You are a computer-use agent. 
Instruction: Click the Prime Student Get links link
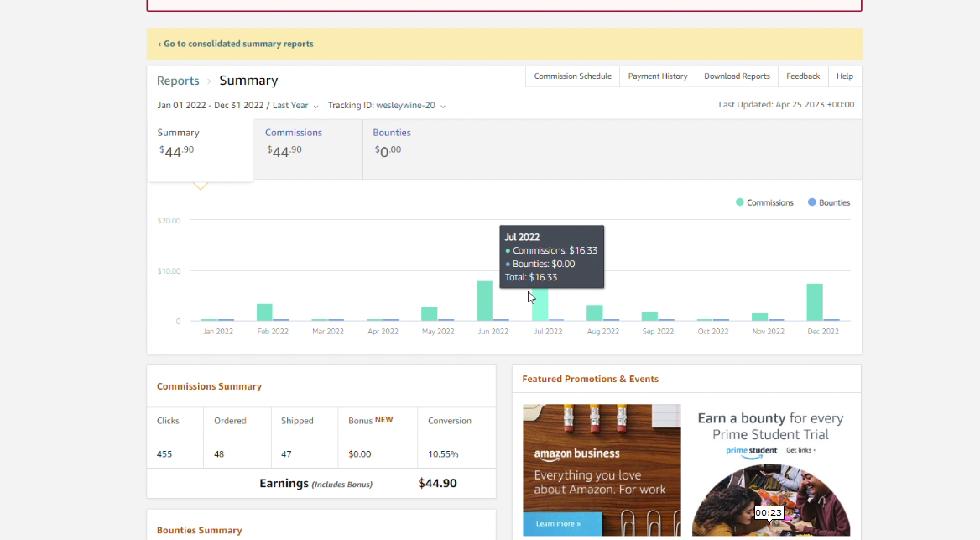[x=800, y=450]
